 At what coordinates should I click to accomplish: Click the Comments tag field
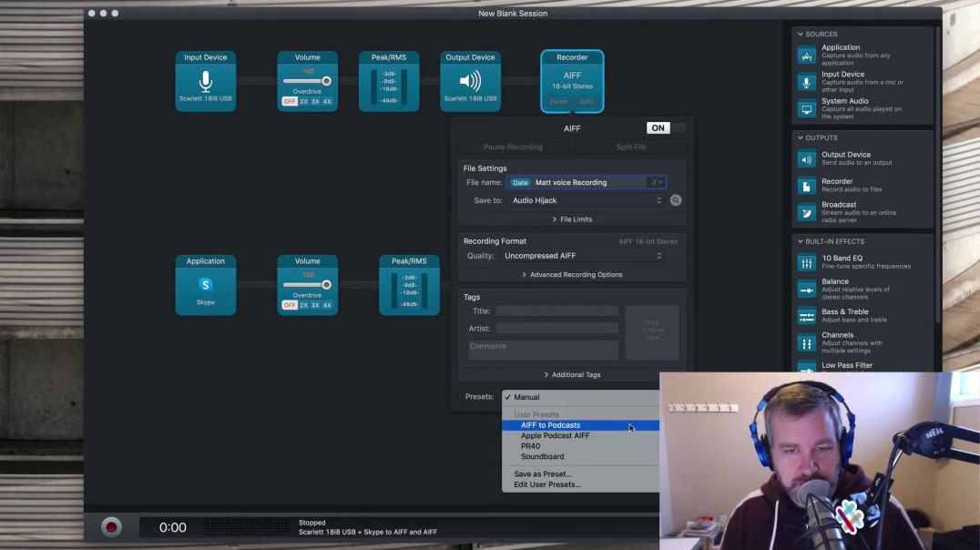click(543, 350)
